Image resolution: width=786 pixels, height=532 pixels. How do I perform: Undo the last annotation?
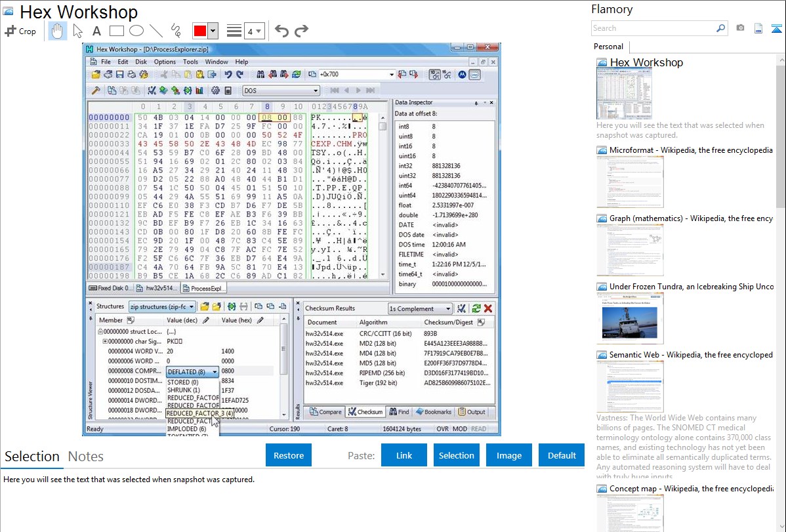click(x=281, y=31)
